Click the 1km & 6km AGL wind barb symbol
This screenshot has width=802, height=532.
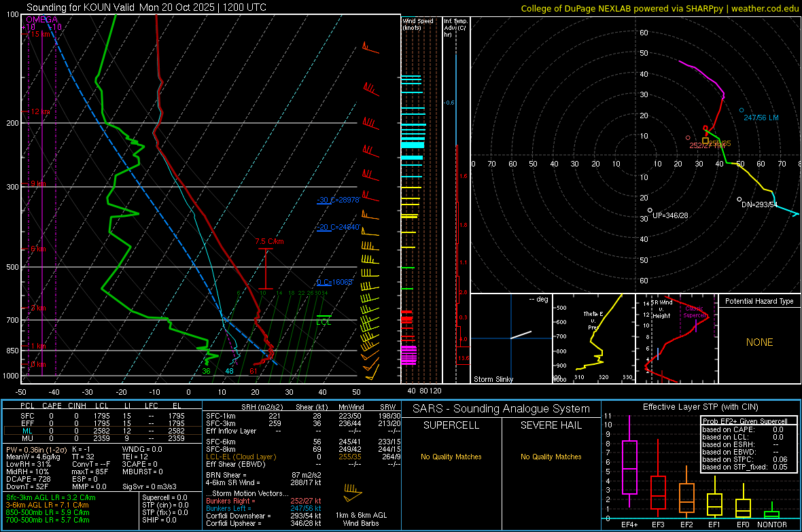tap(353, 493)
